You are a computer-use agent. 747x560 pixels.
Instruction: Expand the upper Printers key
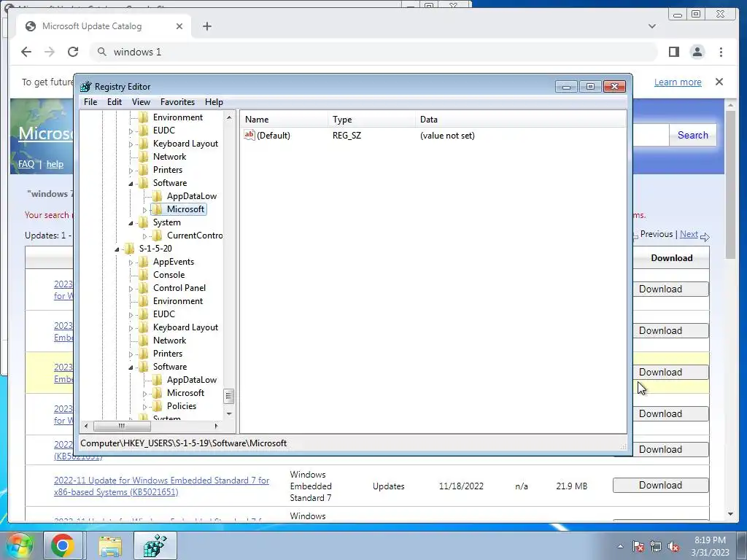(x=131, y=171)
